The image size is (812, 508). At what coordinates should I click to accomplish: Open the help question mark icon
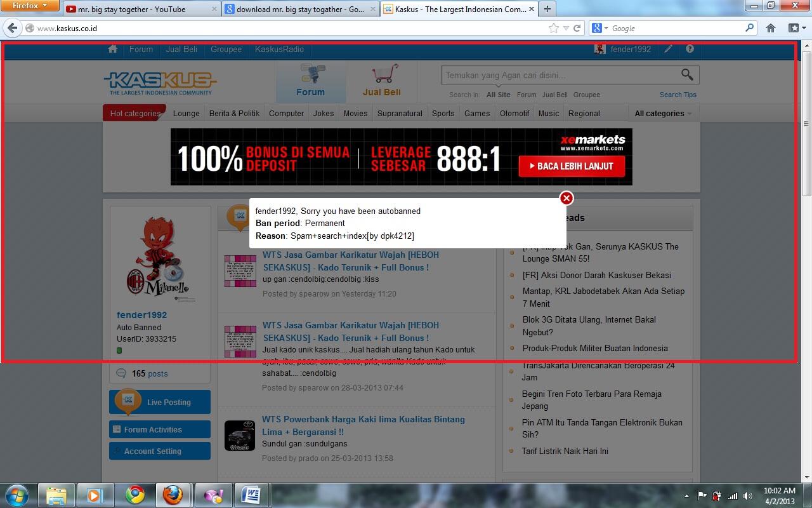(690, 49)
